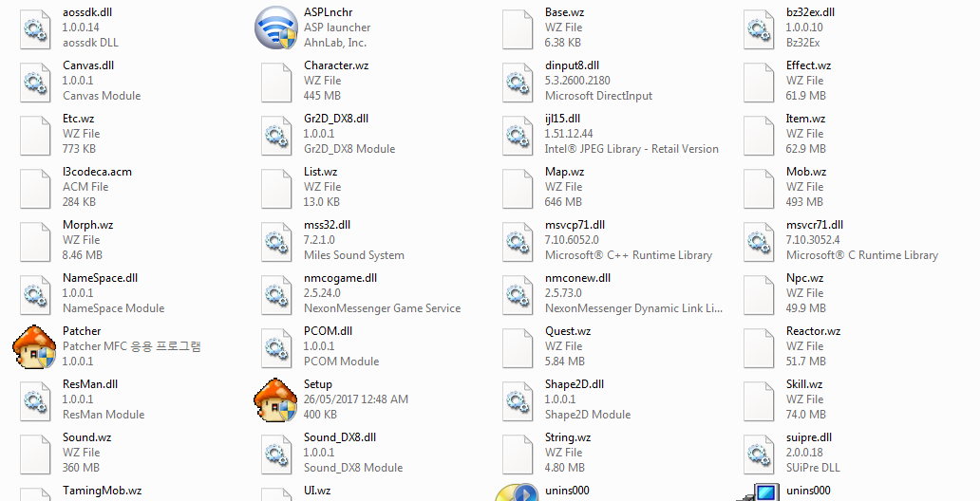Select the suipre.dll file entry
Image resolution: width=980 pixels, height=501 pixels.
click(808, 437)
